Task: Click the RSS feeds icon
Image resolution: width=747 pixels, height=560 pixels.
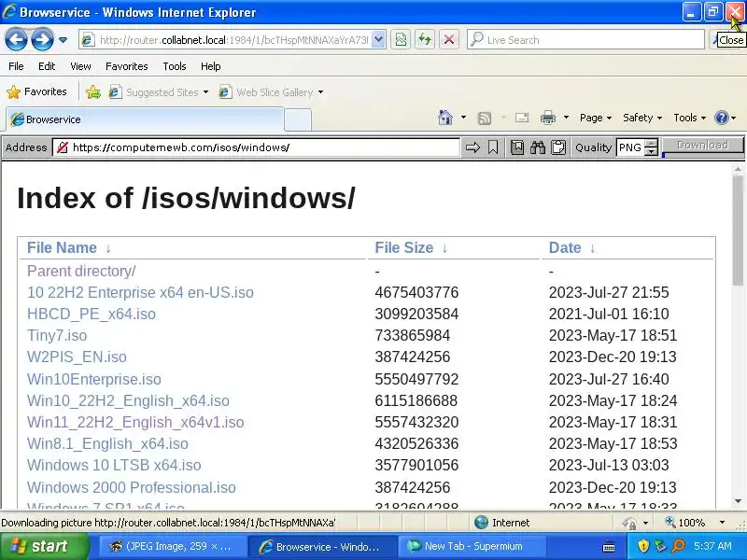Action: click(485, 118)
